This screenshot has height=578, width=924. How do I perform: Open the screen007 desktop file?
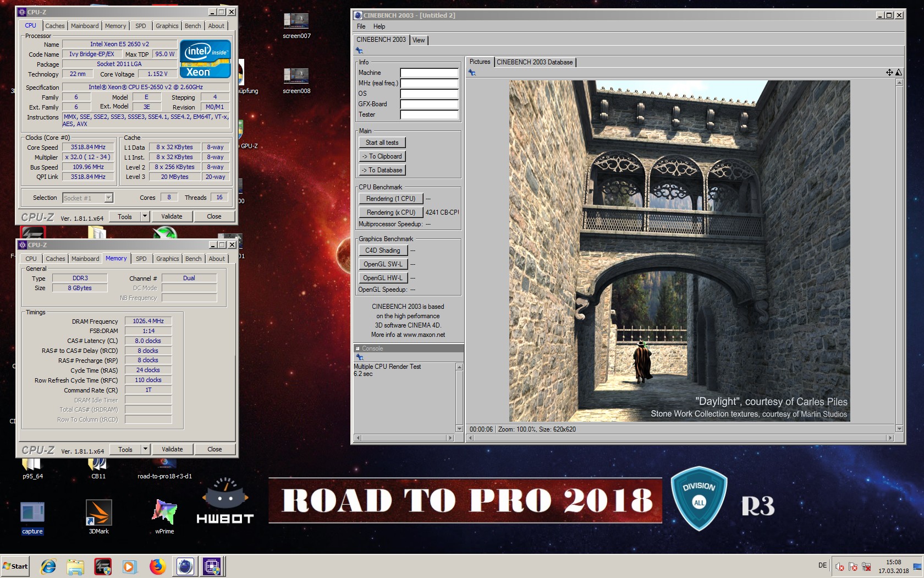[296, 25]
